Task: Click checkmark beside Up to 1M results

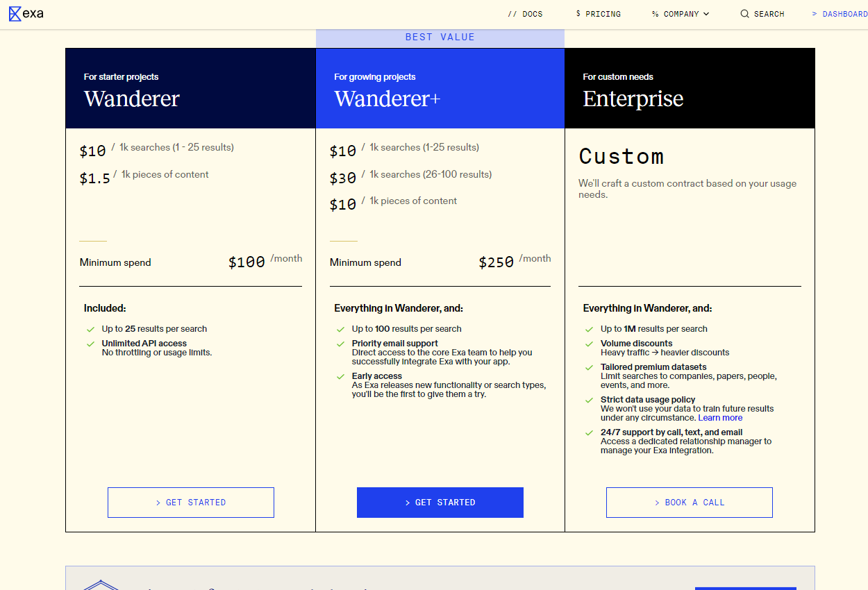Action: (x=589, y=329)
